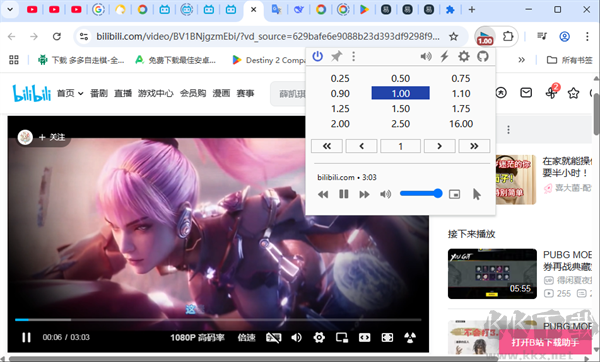
Task: Pin the speed controller popup
Action: click(336, 57)
